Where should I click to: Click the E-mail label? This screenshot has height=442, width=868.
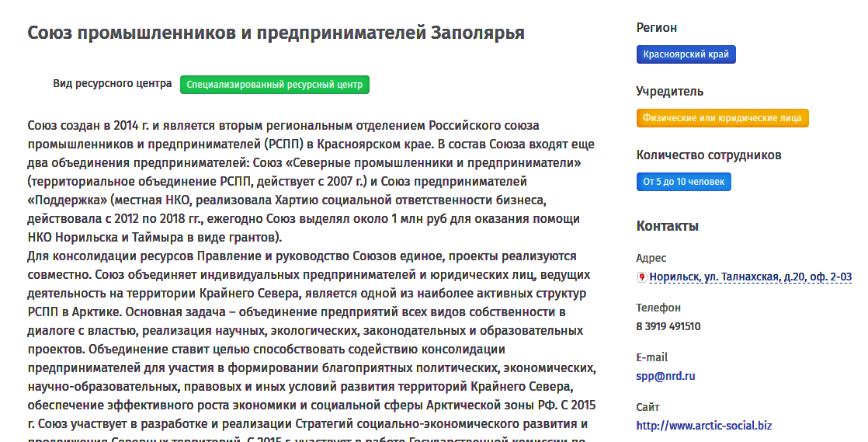[x=651, y=357]
